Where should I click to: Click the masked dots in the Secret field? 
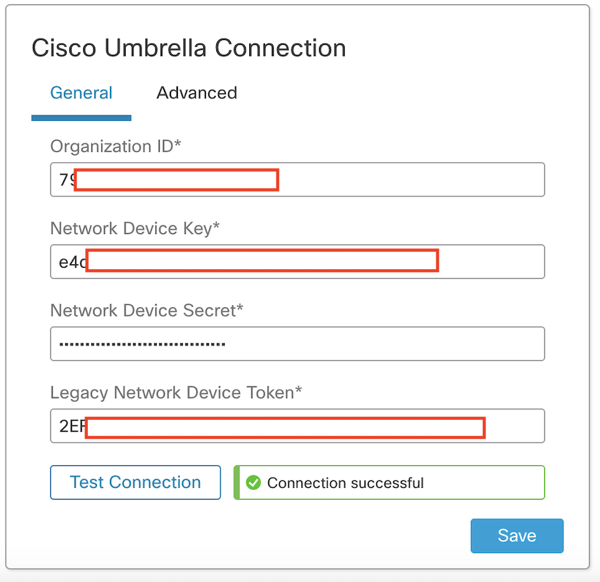(142, 345)
